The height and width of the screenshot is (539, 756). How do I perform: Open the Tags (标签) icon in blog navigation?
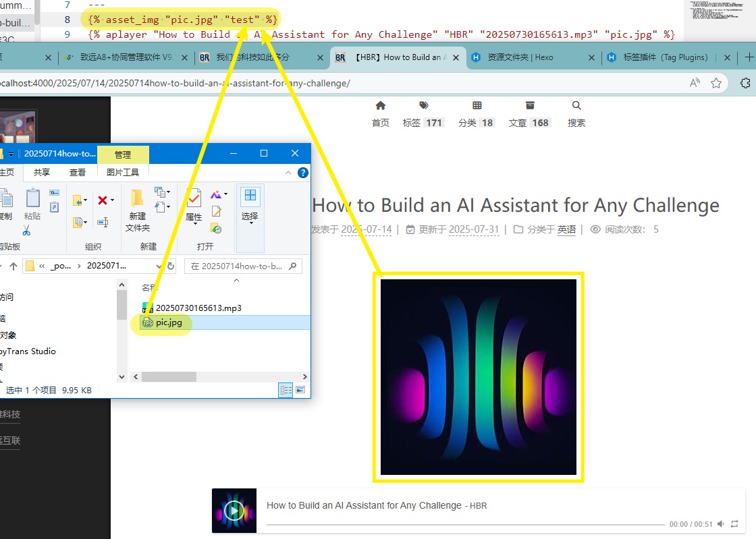click(423, 105)
